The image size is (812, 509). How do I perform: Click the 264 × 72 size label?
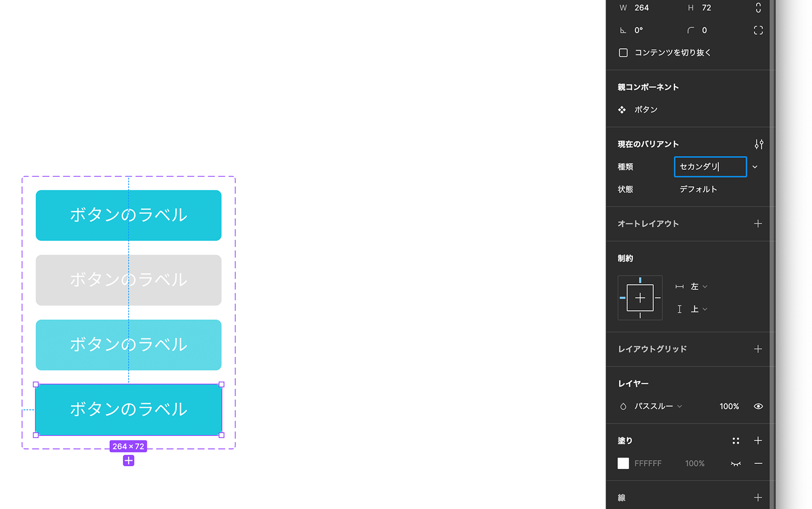pyautogui.click(x=128, y=446)
